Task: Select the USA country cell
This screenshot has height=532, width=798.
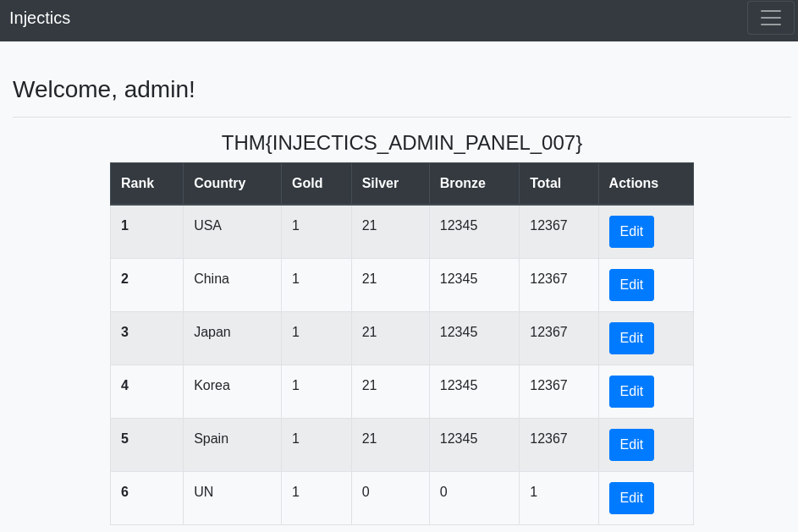Action: point(232,232)
